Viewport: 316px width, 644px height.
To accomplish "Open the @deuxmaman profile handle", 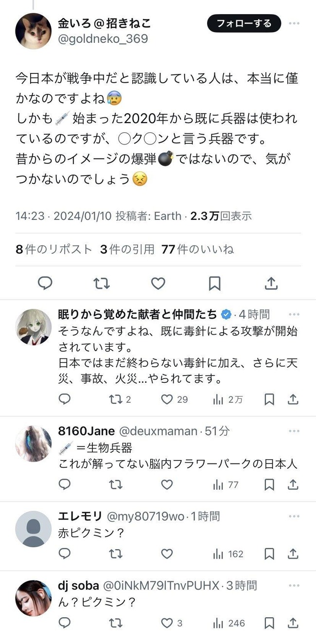I will (158, 431).
